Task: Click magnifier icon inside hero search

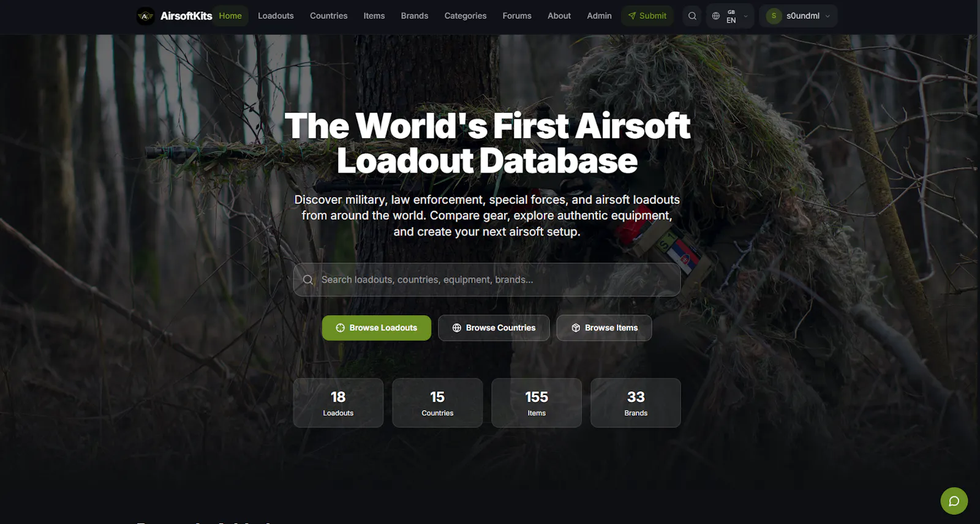Action: pyautogui.click(x=308, y=280)
